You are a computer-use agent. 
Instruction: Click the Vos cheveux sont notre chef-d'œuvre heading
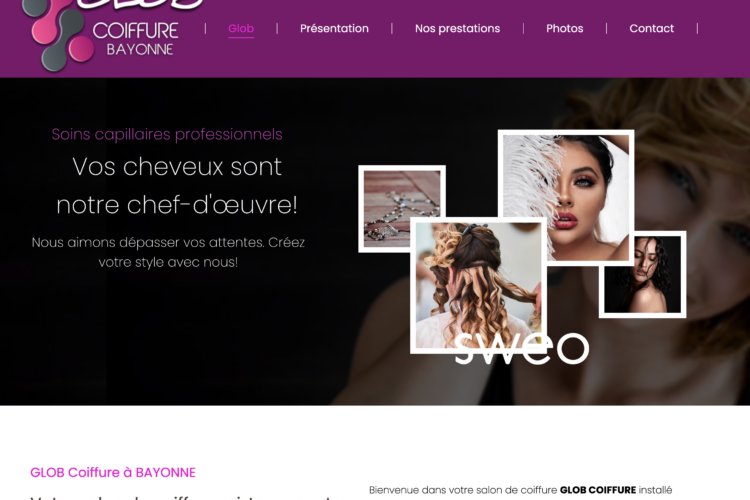coord(177,186)
